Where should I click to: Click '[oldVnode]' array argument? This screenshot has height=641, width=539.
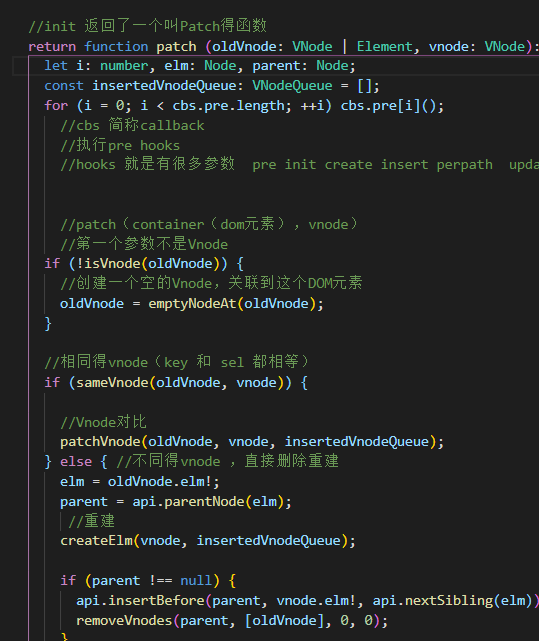[284, 621]
